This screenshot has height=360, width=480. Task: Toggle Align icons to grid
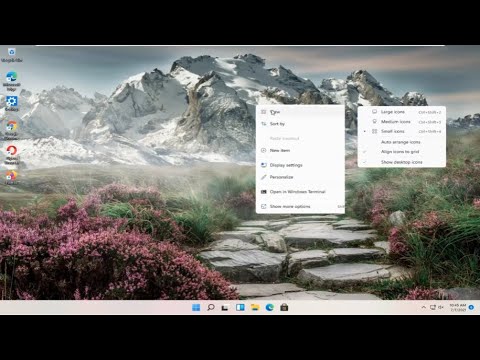402,152
